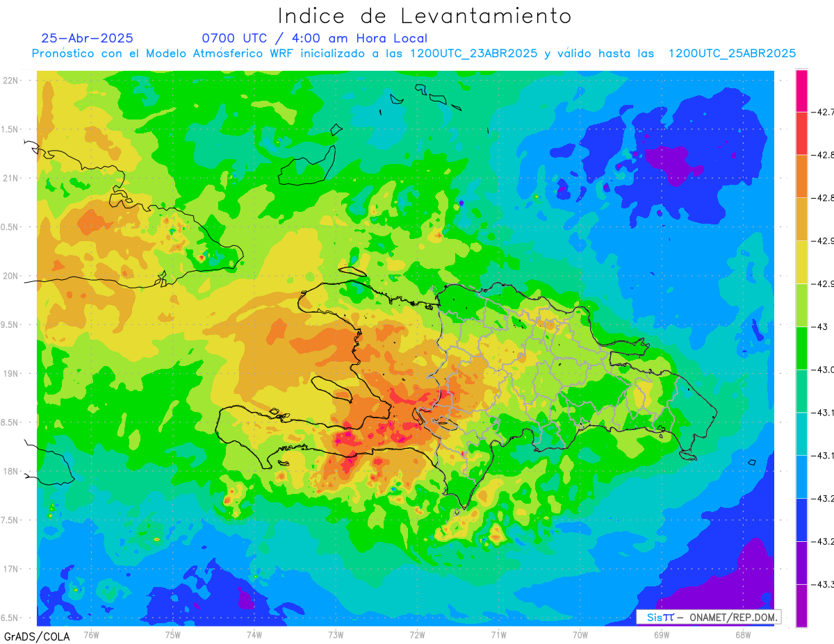
Task: Select the lime yellow-green legend swatch
Action: point(801,305)
